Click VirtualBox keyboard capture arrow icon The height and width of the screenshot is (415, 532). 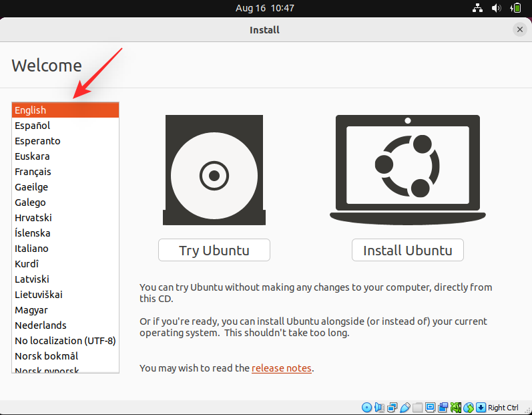(481, 407)
